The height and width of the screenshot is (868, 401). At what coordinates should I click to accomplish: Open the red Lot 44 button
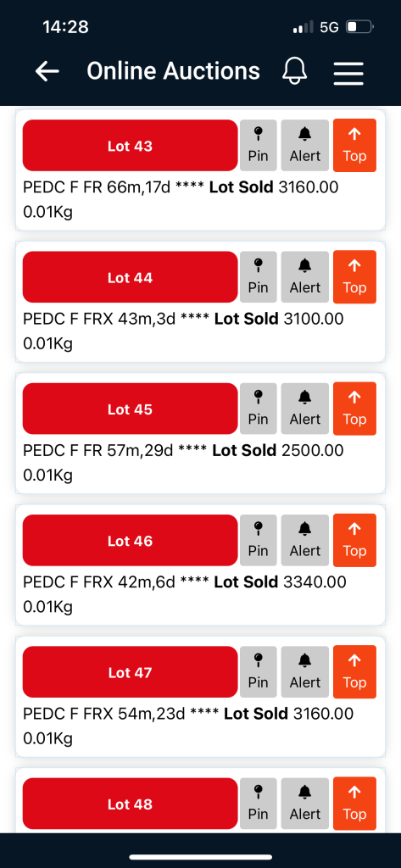[131, 277]
